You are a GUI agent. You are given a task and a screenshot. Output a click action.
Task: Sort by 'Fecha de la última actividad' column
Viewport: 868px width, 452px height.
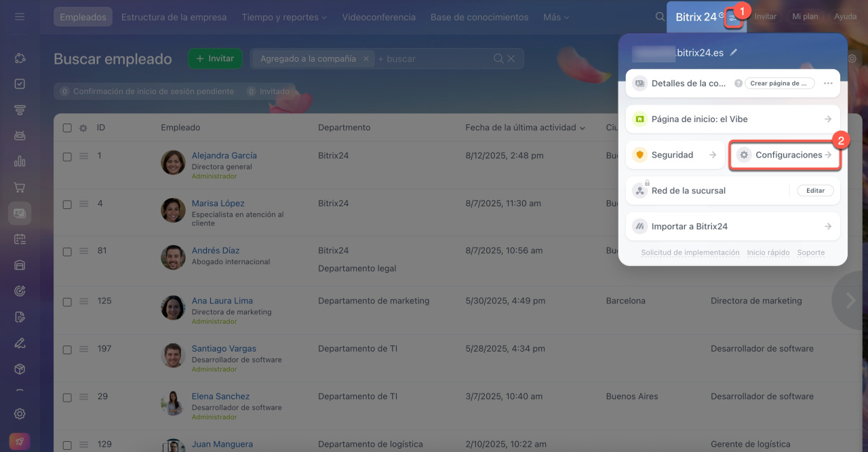(x=526, y=128)
